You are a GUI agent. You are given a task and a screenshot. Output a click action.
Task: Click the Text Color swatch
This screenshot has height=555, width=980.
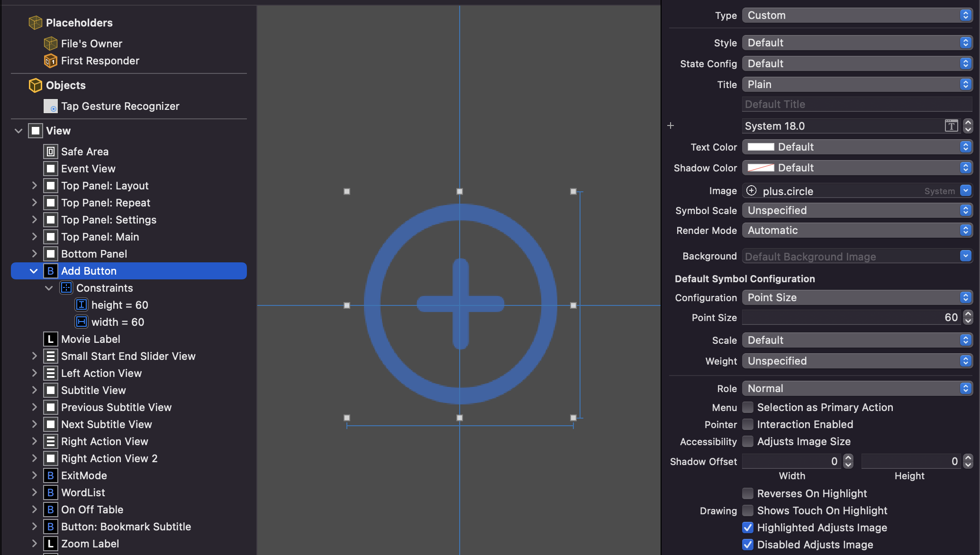(761, 147)
